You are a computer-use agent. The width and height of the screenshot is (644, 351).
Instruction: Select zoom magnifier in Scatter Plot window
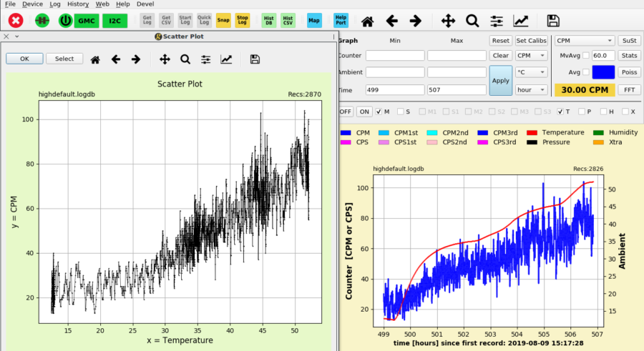pos(185,59)
